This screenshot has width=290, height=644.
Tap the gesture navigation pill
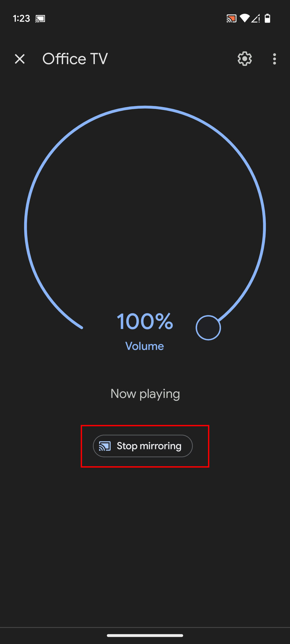pos(145,635)
